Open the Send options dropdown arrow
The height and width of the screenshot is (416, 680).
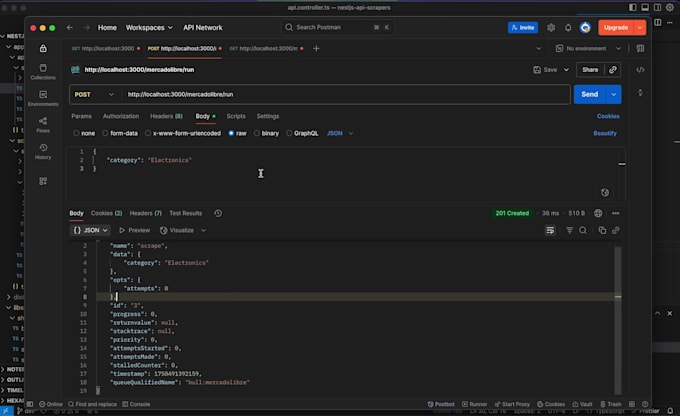click(613, 94)
